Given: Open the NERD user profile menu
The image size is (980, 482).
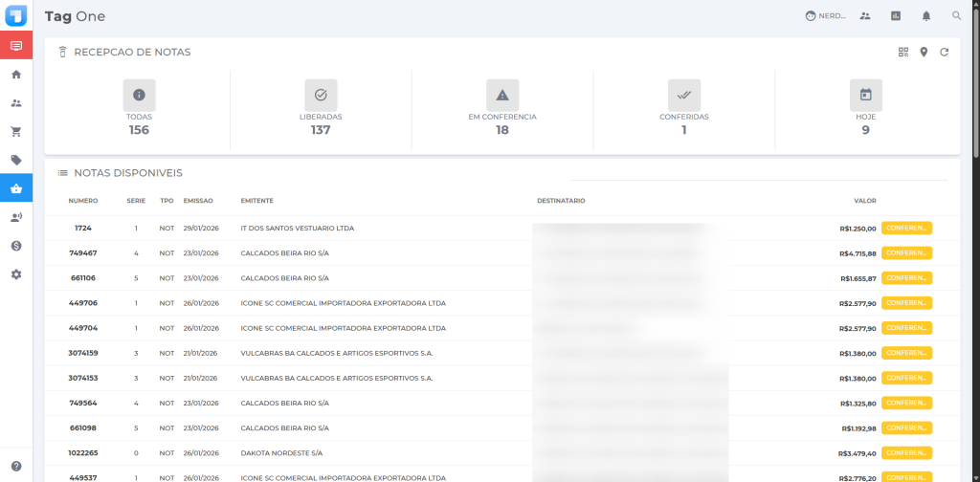Looking at the screenshot, I should 826,16.
